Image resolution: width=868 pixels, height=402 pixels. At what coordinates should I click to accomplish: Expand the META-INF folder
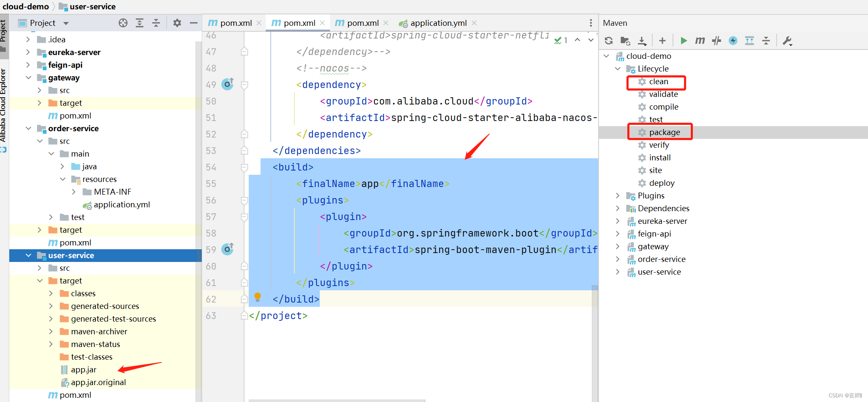74,192
